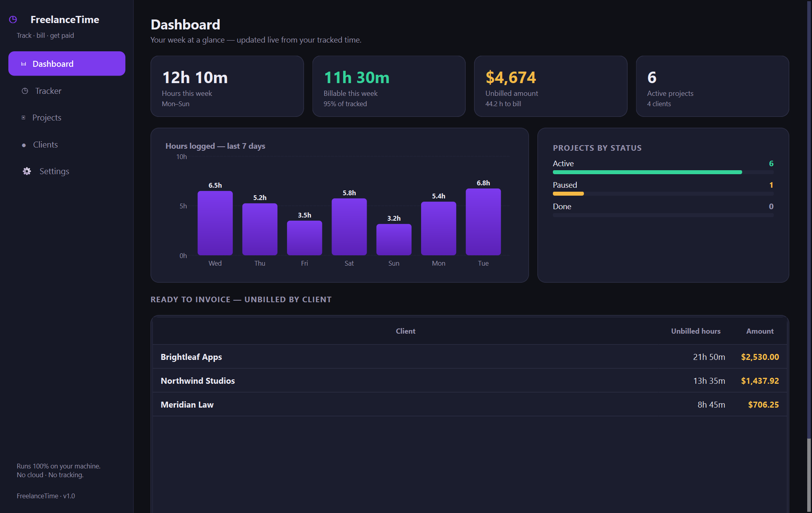Viewport: 812px width, 513px height.
Task: Click the Client column header
Action: pyautogui.click(x=406, y=331)
